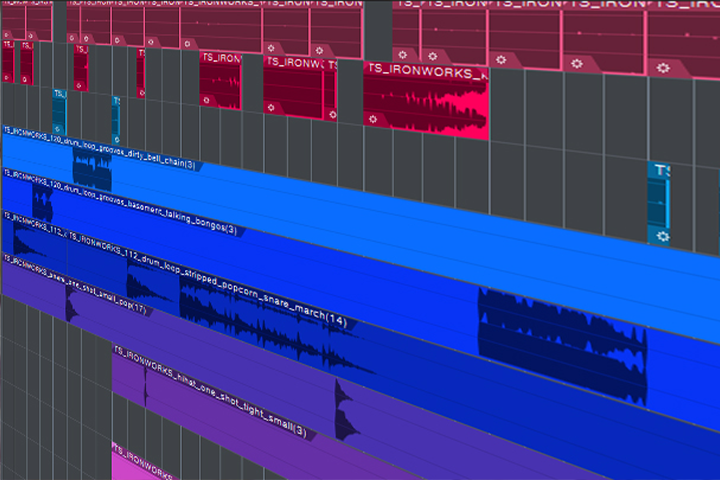Open gear settings on red TS_IRON clip
The image size is (720, 480).
(x=206, y=100)
